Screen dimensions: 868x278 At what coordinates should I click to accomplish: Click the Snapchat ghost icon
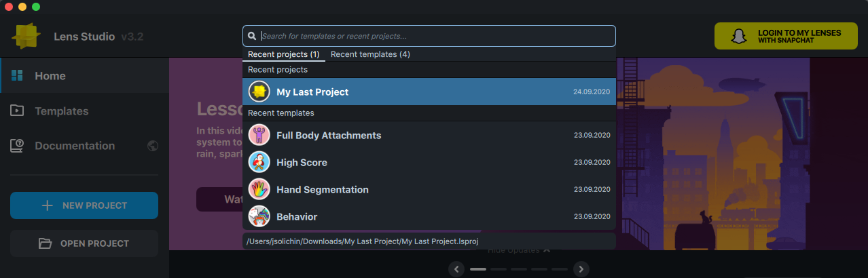click(x=738, y=36)
